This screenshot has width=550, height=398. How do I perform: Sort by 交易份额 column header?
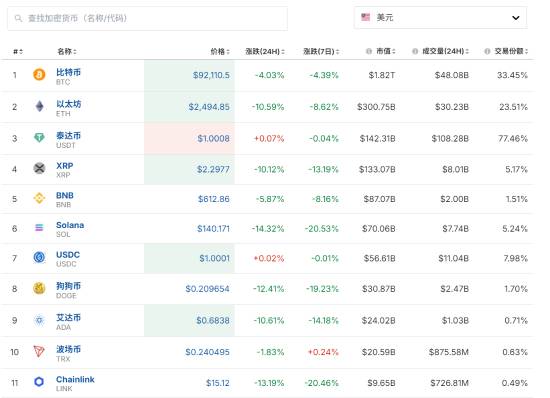(511, 51)
